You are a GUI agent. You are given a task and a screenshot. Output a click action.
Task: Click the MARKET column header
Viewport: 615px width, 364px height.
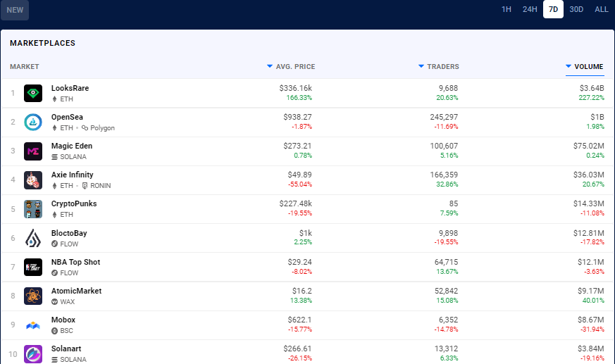25,67
